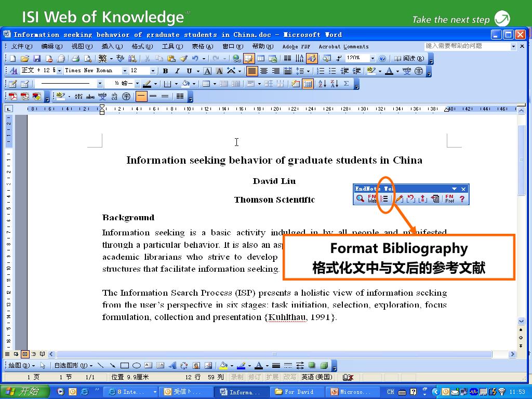Click the Search magnifier in the EndNote Web toolbar
This screenshot has width=532, height=399.
(360, 198)
